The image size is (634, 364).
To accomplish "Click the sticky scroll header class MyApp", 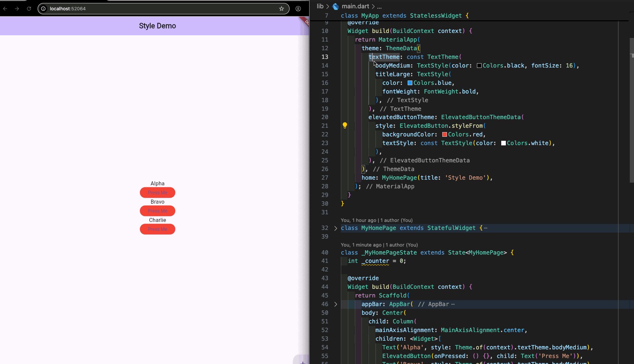I will tap(405, 16).
